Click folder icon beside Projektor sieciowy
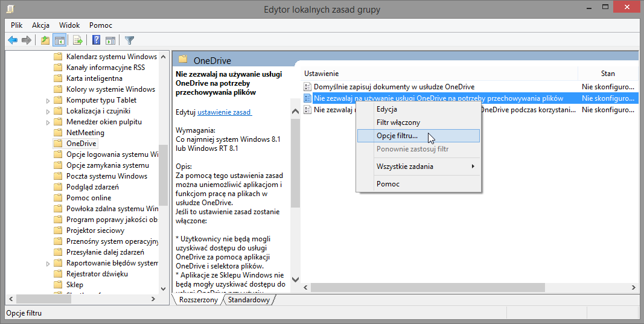The image size is (644, 324). (58, 230)
